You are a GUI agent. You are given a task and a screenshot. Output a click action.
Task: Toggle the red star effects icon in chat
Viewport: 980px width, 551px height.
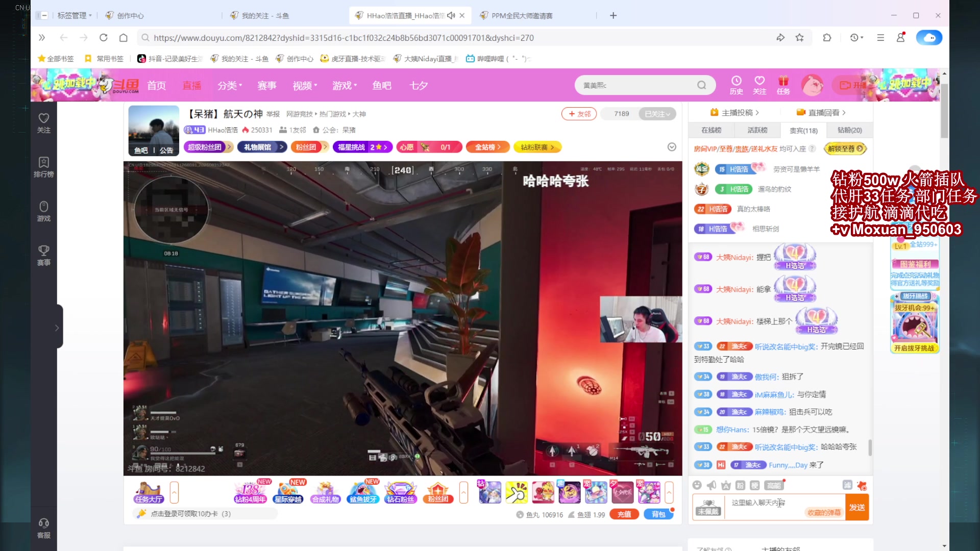click(862, 485)
